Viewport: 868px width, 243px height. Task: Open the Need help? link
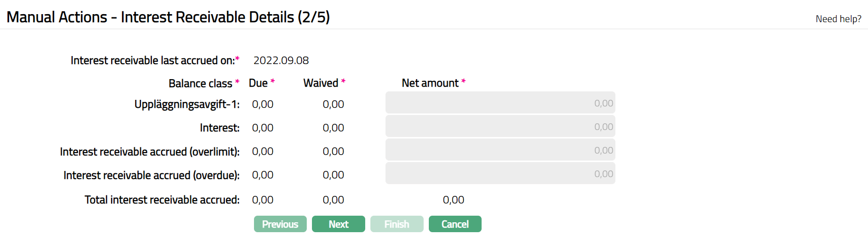pos(838,19)
